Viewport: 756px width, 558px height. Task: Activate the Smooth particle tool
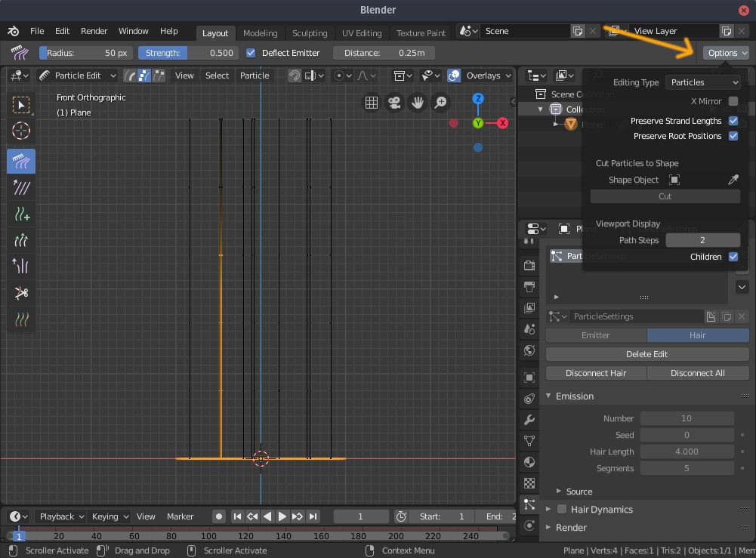[21, 188]
